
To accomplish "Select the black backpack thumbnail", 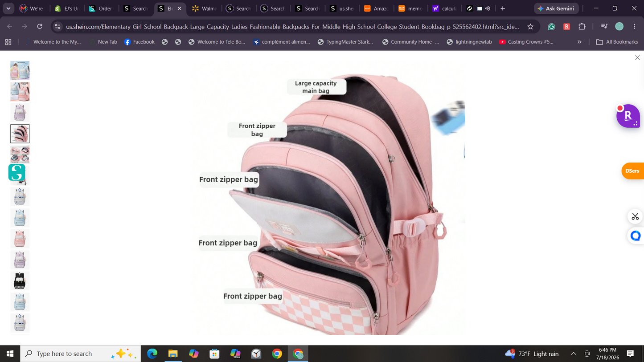I will click(x=20, y=281).
